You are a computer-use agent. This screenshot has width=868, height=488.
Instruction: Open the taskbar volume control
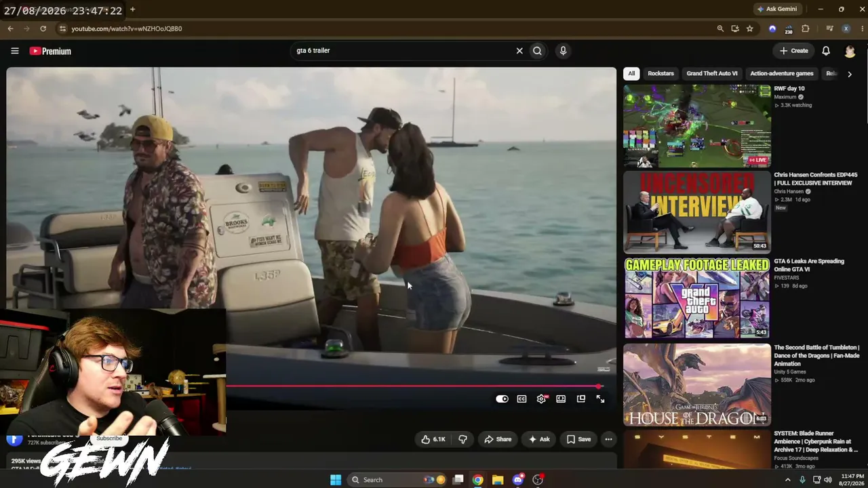(x=827, y=480)
